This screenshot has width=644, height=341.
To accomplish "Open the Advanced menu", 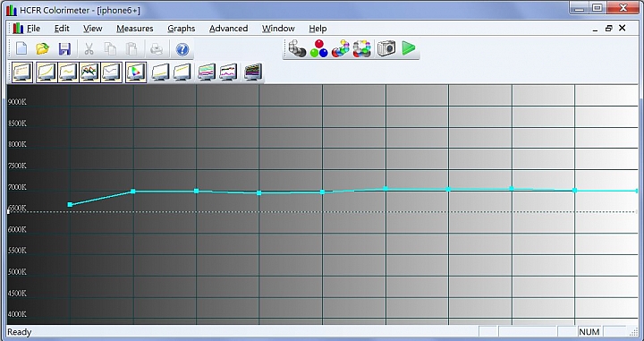I will pyautogui.click(x=228, y=29).
